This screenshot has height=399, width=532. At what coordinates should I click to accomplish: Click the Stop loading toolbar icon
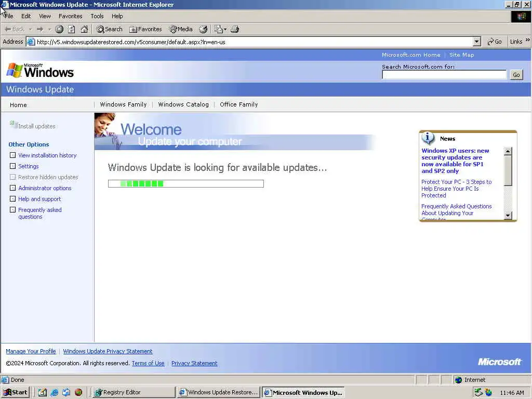click(x=59, y=29)
